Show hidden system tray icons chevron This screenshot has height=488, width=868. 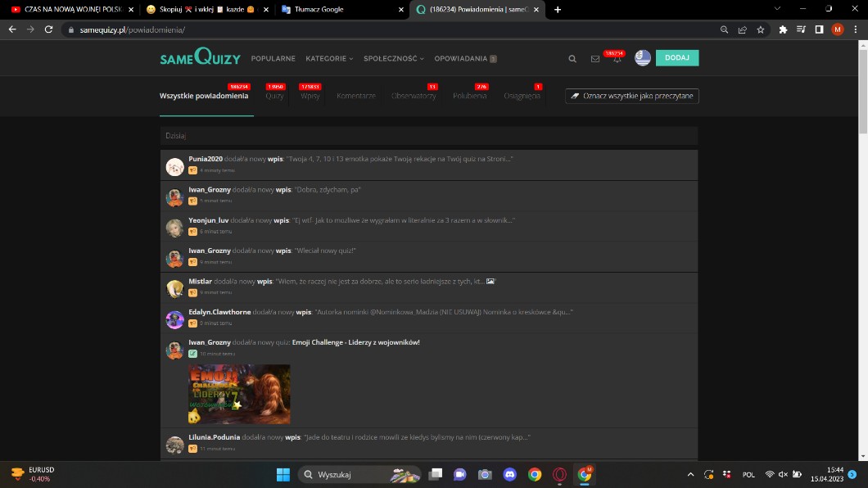689,475
